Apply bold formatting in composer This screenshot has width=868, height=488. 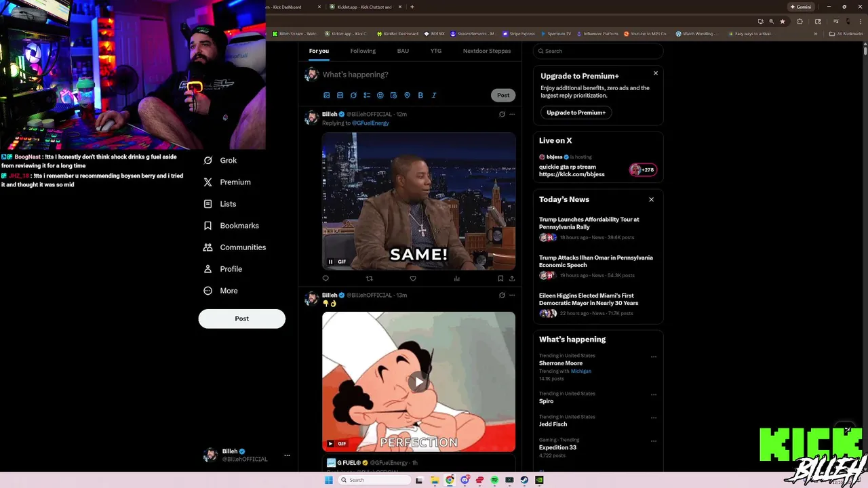[x=420, y=96]
